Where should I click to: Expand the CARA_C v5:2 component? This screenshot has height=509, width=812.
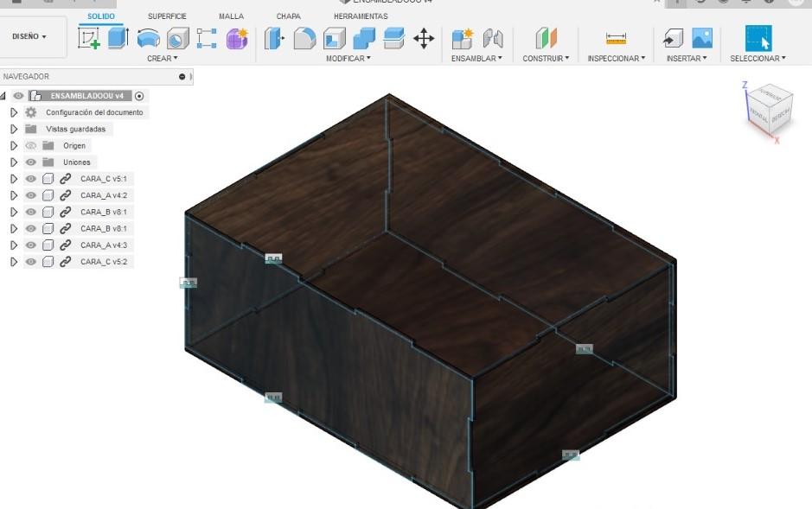[x=14, y=262]
